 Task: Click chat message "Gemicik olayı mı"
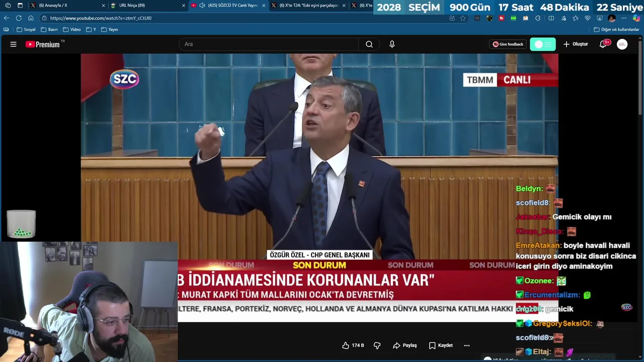click(x=582, y=217)
